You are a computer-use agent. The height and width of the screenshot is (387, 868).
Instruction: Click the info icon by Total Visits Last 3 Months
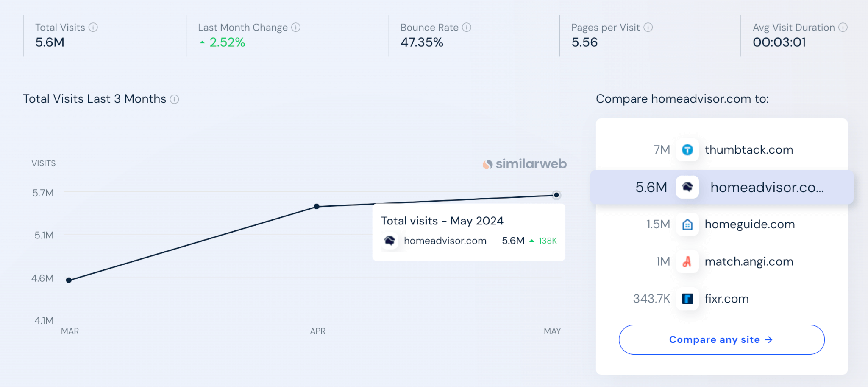174,99
